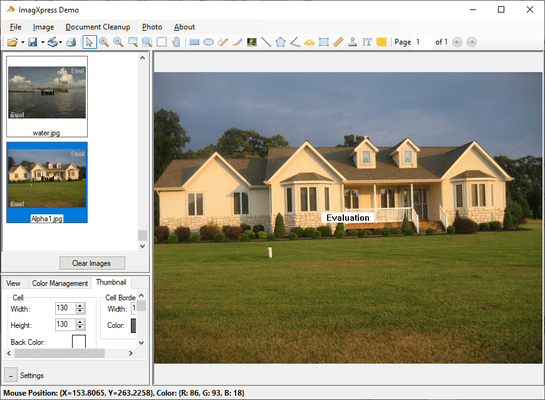
Task: Click thumbnail list scroll up arrow
Action: [x=142, y=58]
